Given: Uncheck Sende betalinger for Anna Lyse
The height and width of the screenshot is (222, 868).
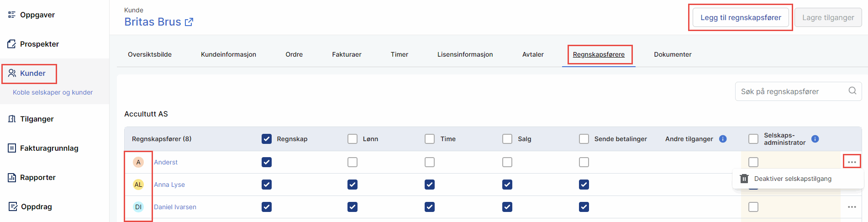Looking at the screenshot, I should pyautogui.click(x=584, y=185).
